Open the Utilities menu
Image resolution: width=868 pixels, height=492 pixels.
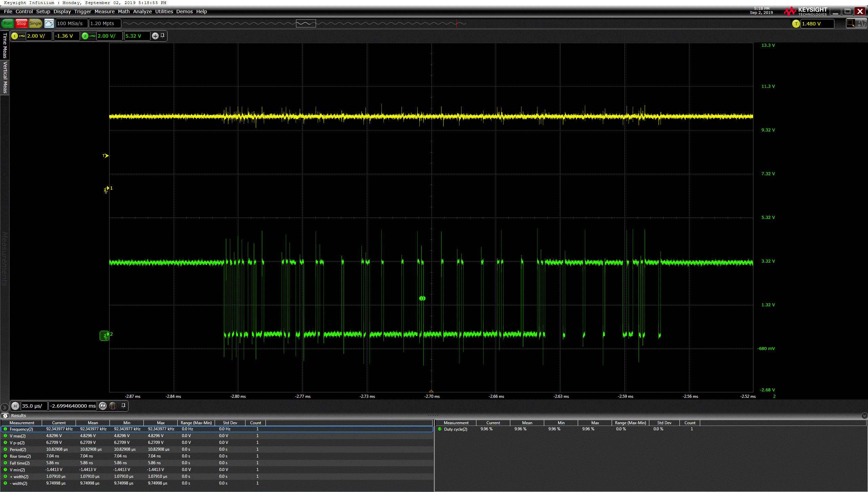tap(164, 12)
